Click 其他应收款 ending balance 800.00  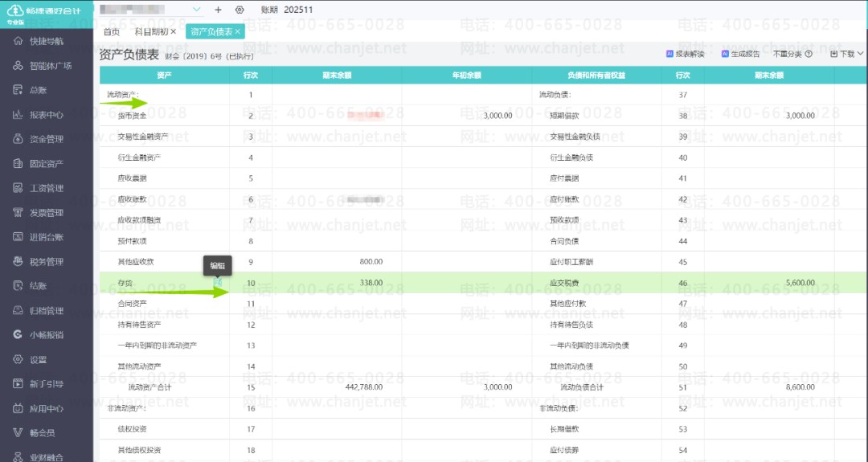[x=371, y=262]
